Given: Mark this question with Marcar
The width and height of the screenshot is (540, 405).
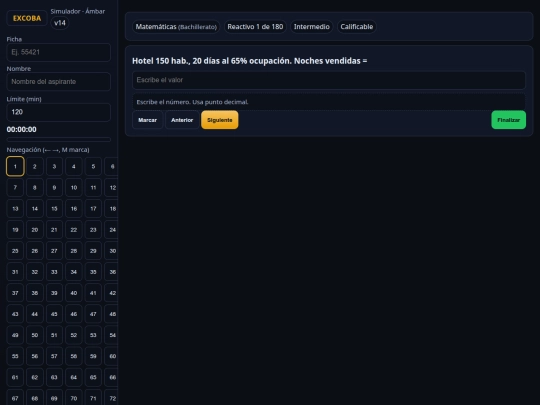Looking at the screenshot, I should coord(147,120).
